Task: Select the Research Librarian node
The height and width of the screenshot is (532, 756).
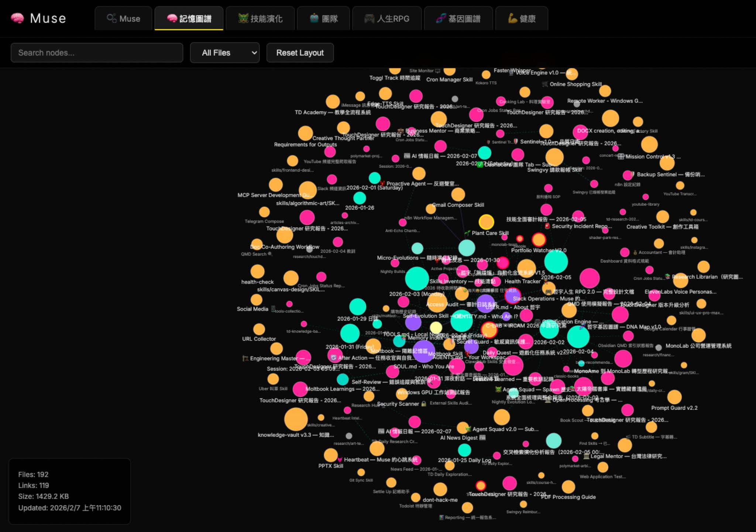Action: pyautogui.click(x=703, y=267)
